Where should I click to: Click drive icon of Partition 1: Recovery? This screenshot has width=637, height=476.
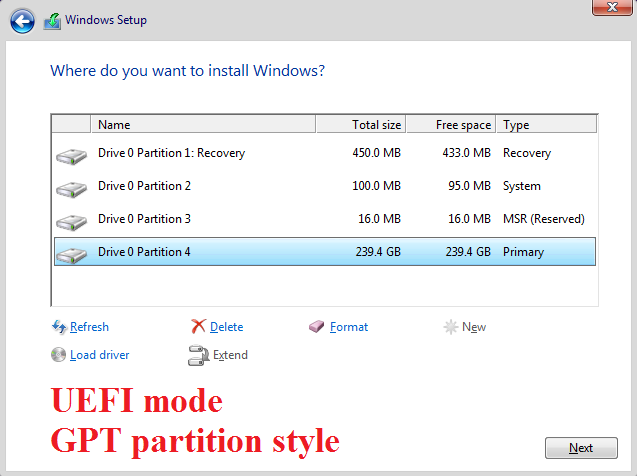coord(72,156)
